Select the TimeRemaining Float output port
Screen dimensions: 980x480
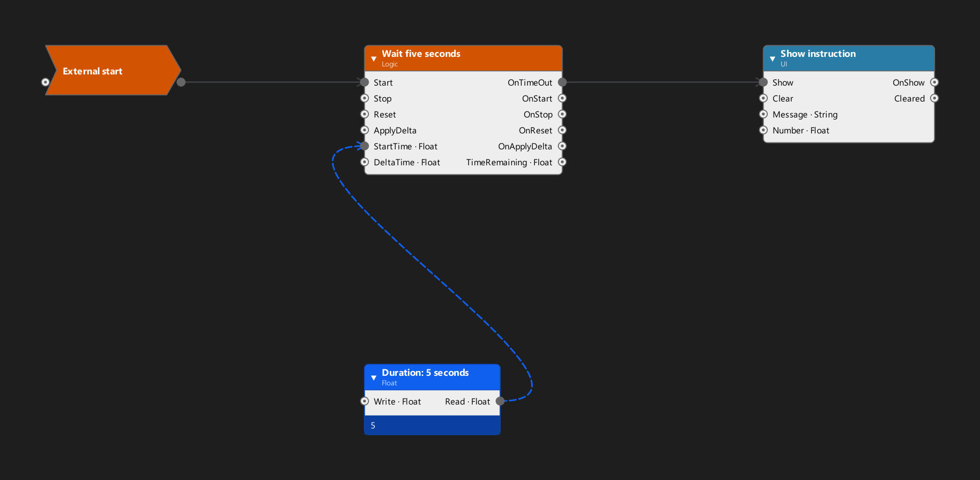point(562,162)
